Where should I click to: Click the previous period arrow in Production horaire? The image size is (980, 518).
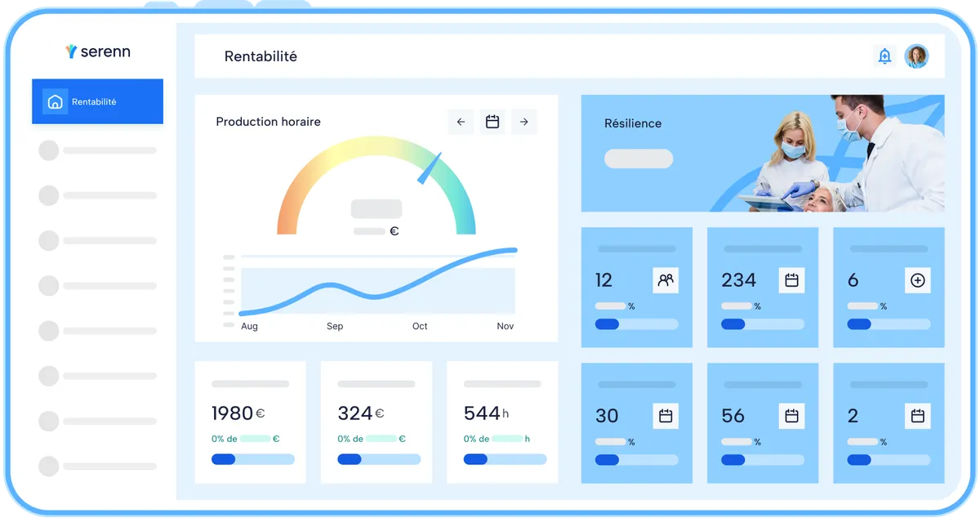[x=461, y=122]
